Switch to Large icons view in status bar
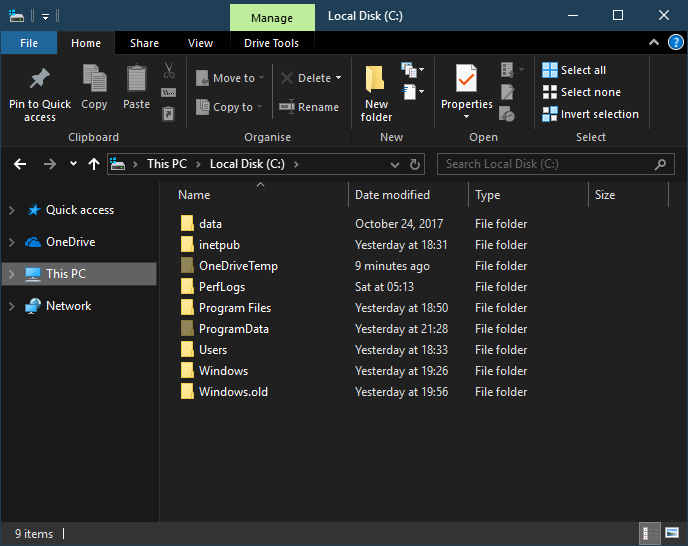 [672, 533]
